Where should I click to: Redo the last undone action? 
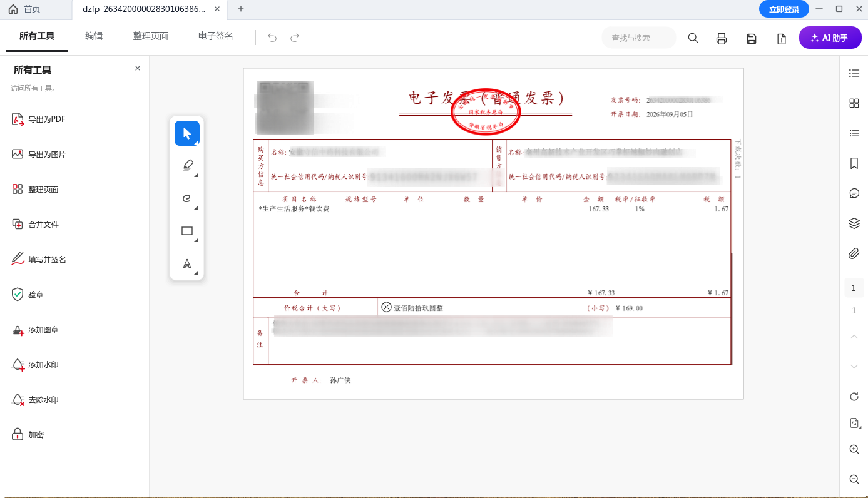[295, 38]
